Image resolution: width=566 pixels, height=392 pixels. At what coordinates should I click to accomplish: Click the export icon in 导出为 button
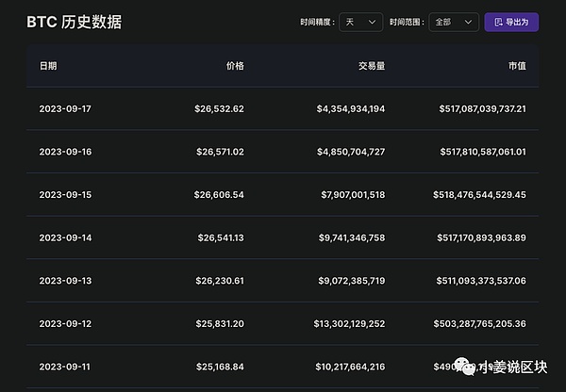coord(497,22)
